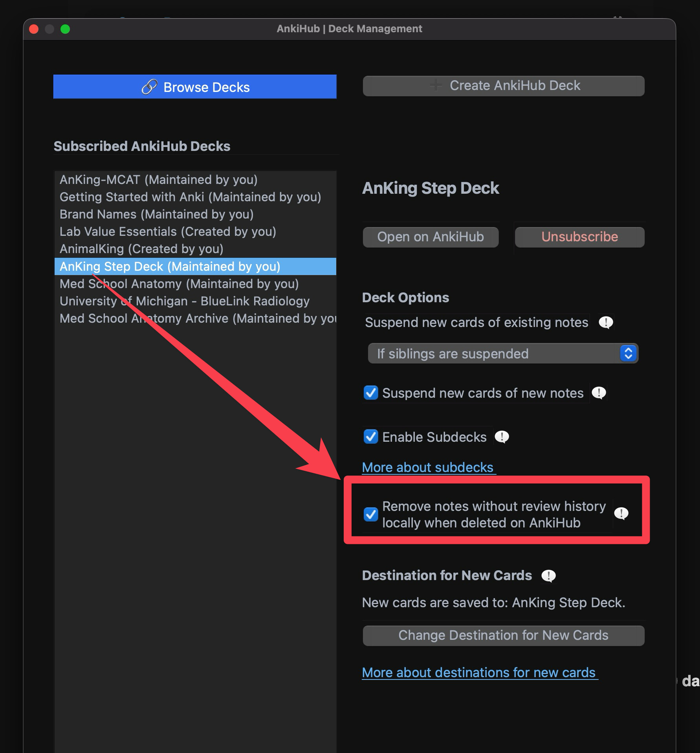This screenshot has width=700, height=753.
Task: Click info icon beside Remove notes without review history
Action: (x=621, y=514)
